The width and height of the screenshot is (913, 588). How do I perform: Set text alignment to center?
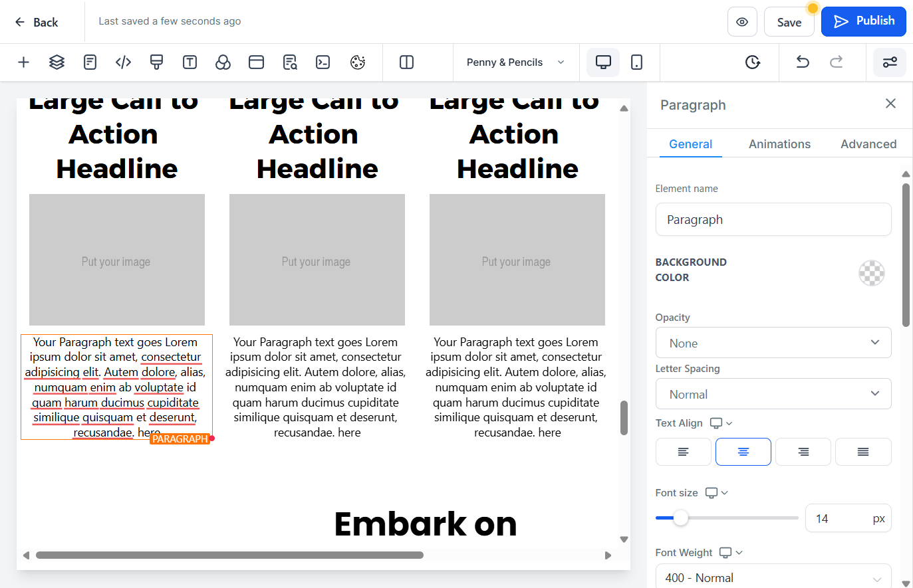pyautogui.click(x=743, y=452)
